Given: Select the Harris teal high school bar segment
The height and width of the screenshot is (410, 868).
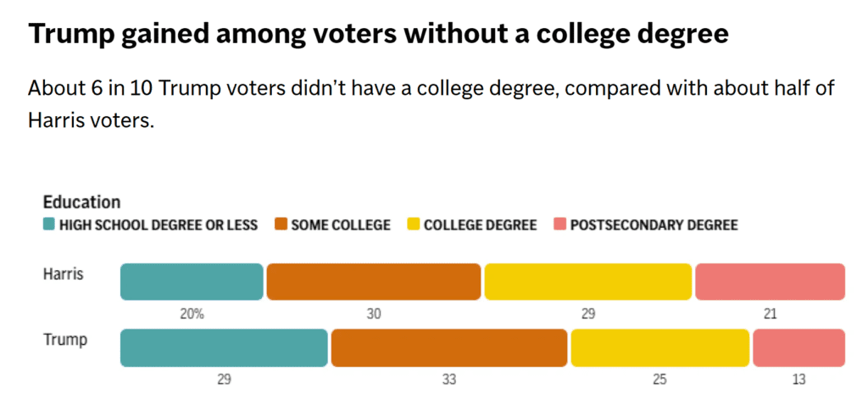Looking at the screenshot, I should point(192,281).
